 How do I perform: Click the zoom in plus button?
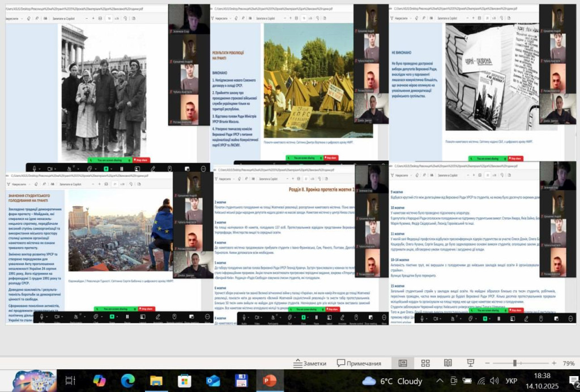(x=553, y=363)
